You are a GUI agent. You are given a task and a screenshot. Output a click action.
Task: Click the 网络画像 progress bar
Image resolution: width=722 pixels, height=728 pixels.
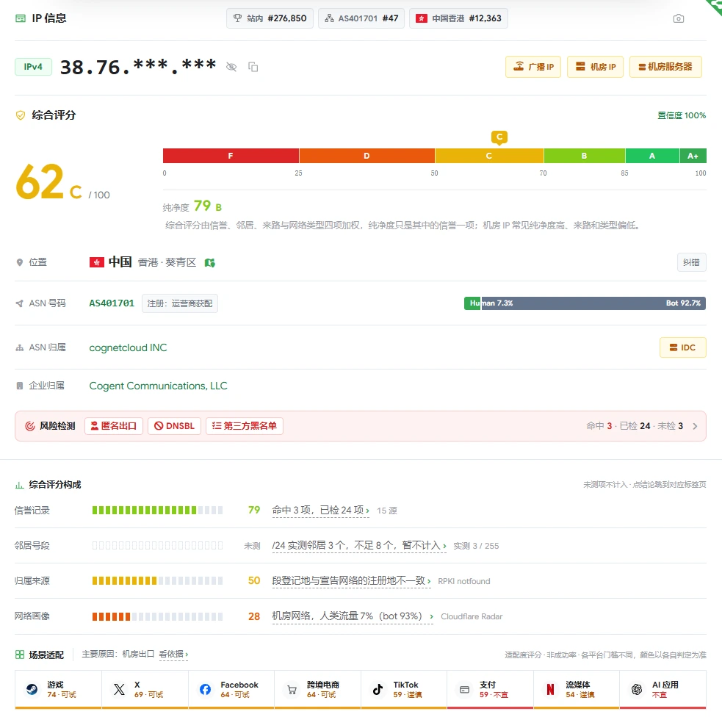[157, 616]
